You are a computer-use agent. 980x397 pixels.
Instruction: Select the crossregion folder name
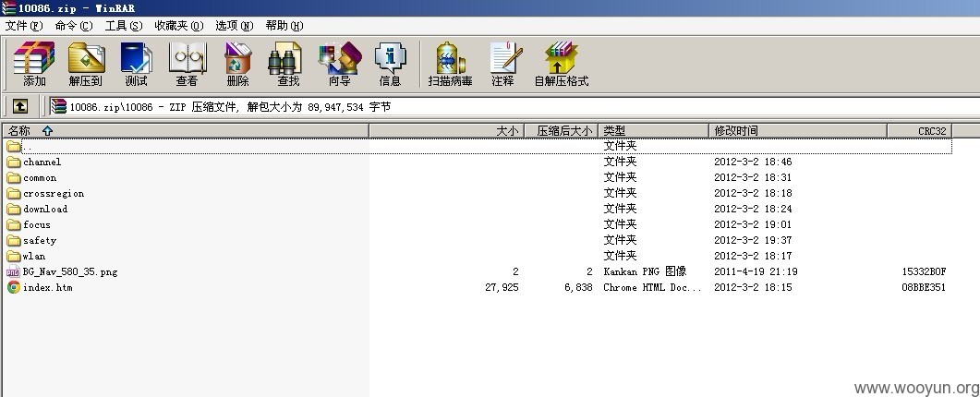click(54, 194)
